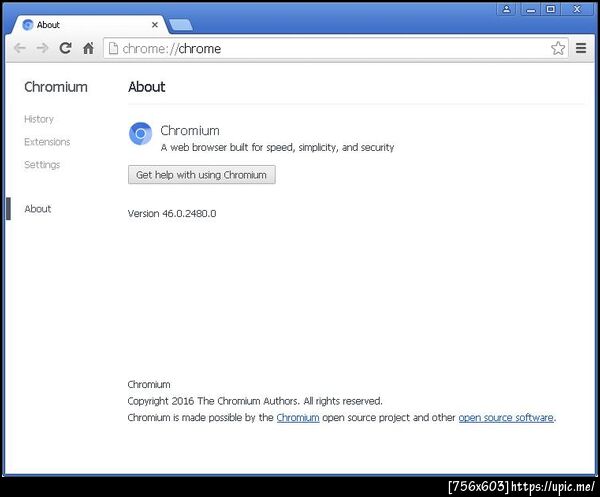Screen dimensions: 600x497
Task: Click the user profile button in title bar
Action: pos(506,9)
